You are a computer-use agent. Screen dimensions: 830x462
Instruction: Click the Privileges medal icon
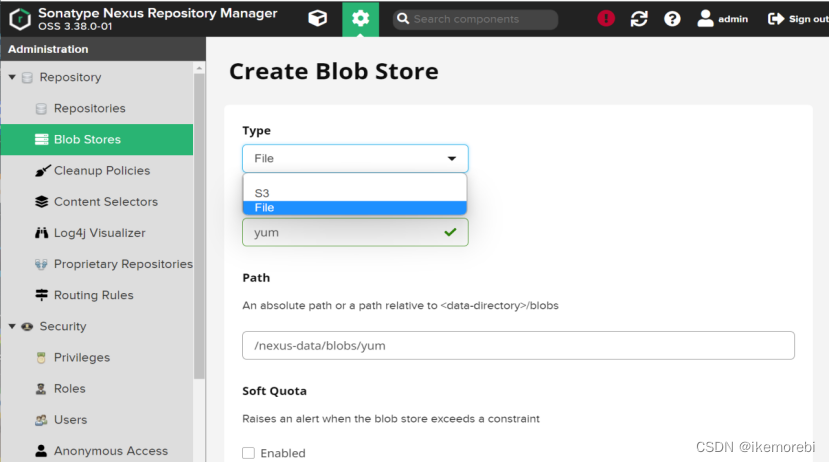coord(41,358)
